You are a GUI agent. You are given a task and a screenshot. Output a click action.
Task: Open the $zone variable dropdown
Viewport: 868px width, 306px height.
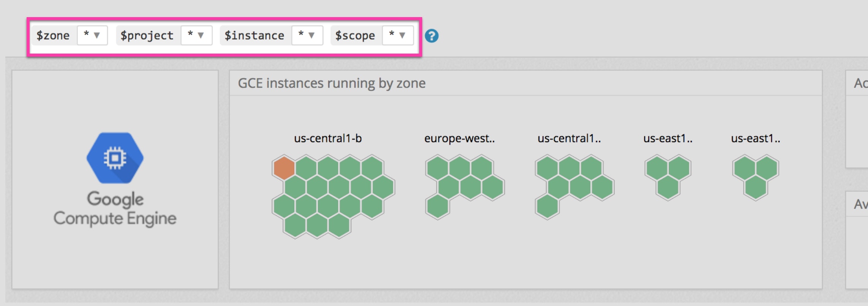pyautogui.click(x=92, y=35)
